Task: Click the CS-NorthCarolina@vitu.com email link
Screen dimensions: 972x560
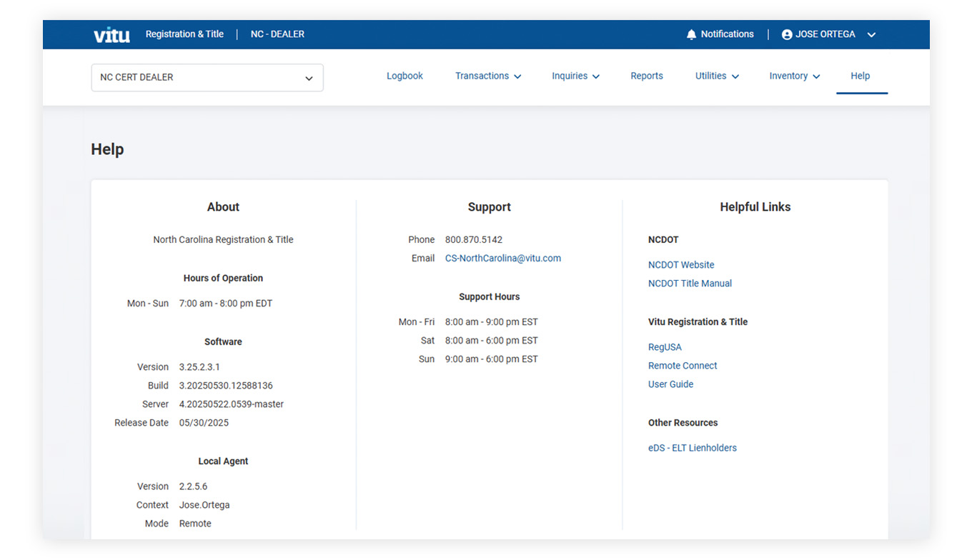Action: click(x=503, y=259)
